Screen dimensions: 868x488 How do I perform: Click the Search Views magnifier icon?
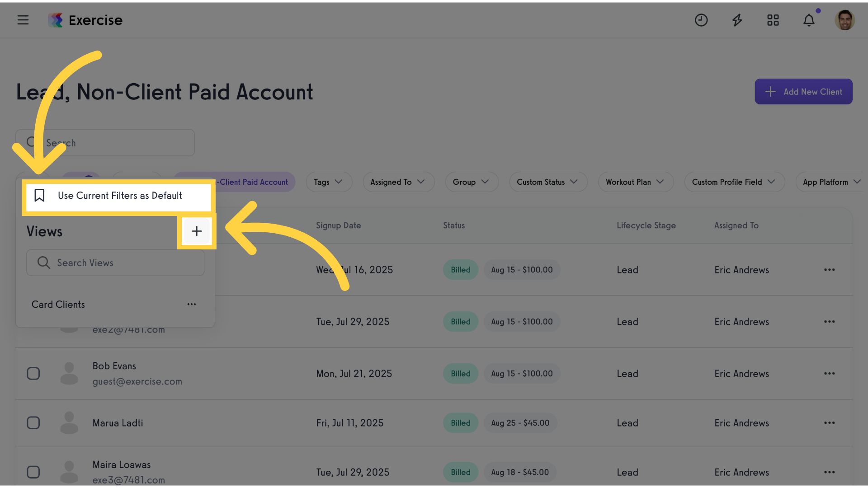(43, 263)
